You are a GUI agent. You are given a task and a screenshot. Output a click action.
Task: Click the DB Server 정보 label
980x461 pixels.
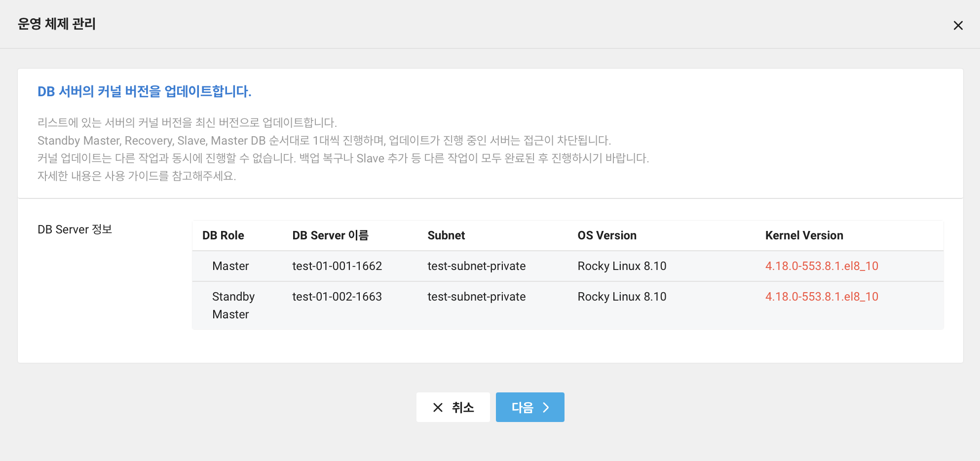pos(75,229)
